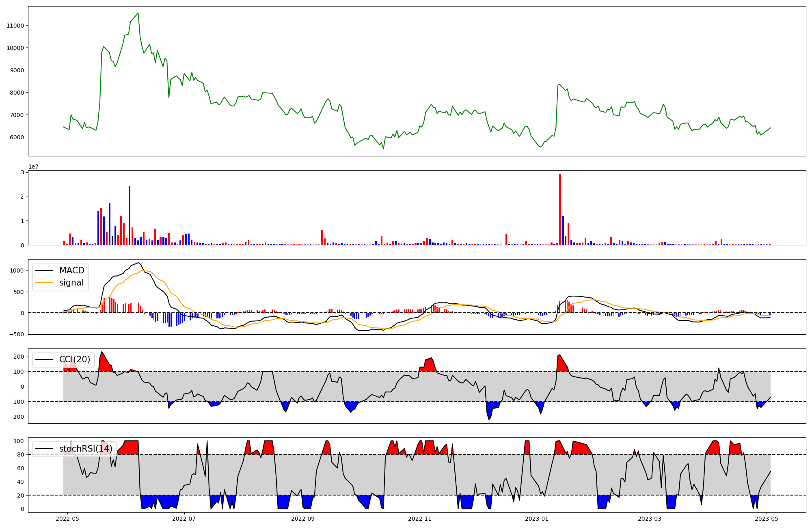Select the 2023-01 date tick label
The height and width of the screenshot is (528, 812).
(537, 519)
